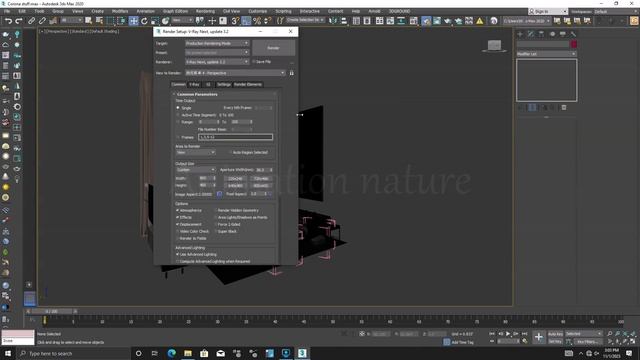Toggle the Percent Snap icon
Image resolution: width=640 pixels, height=360 pixels.
(257, 21)
